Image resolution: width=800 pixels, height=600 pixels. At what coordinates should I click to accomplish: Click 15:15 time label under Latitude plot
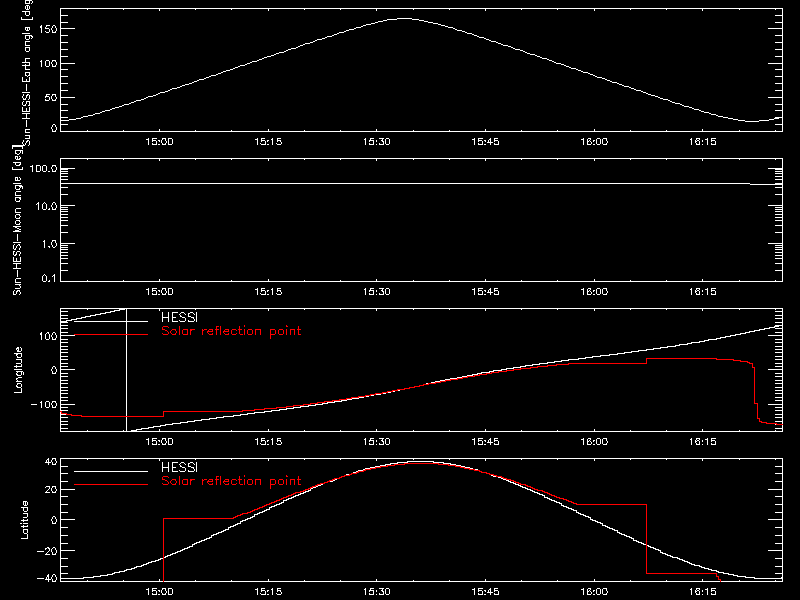[268, 592]
